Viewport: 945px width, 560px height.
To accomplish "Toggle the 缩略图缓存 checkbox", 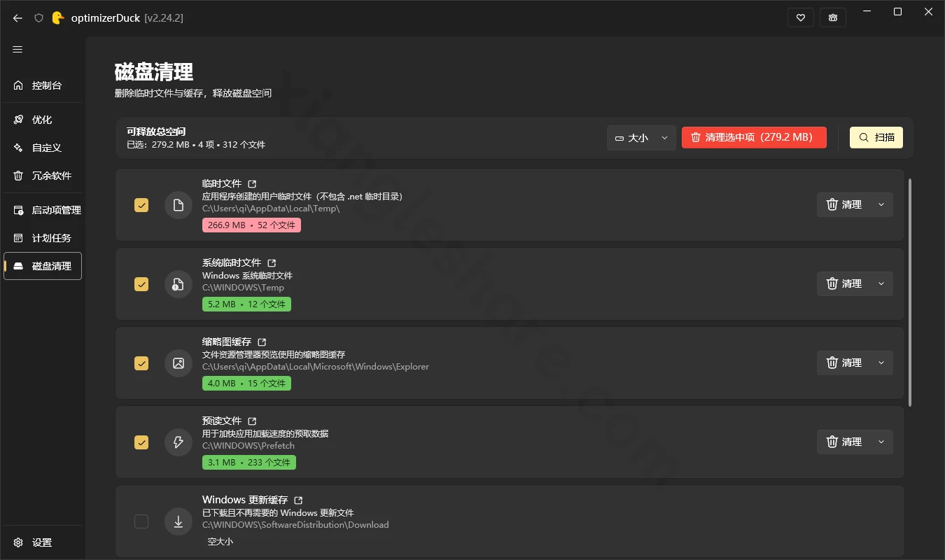I will click(x=141, y=363).
